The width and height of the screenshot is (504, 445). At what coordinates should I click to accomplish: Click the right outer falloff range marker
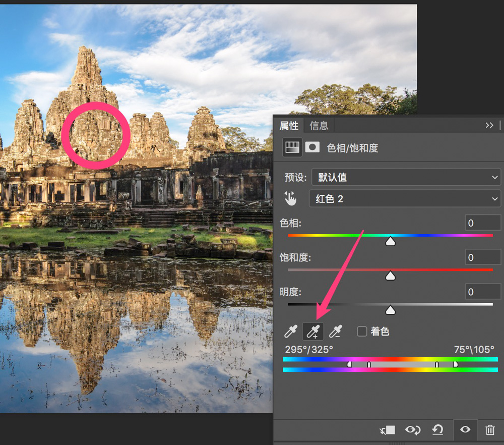(455, 364)
